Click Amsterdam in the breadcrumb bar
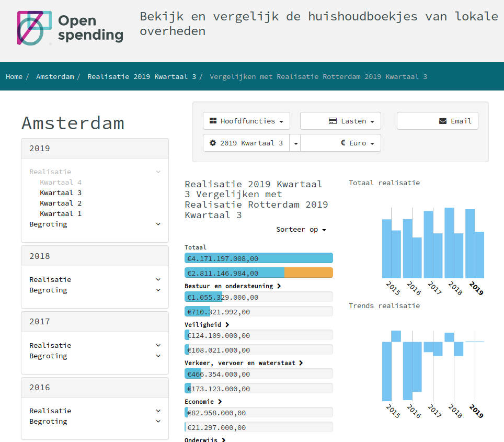This screenshot has width=504, height=442. pos(55,76)
